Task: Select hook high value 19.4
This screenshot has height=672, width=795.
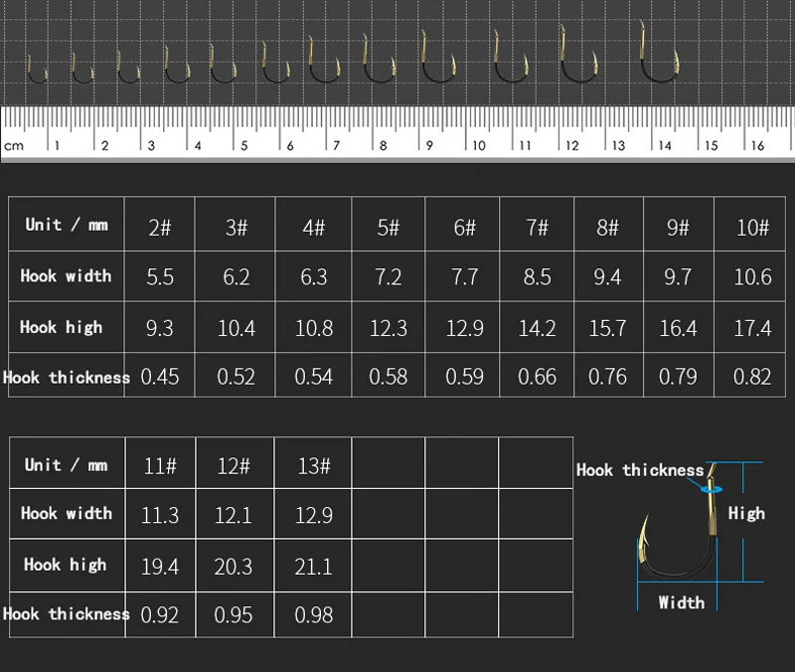Action: pyautogui.click(x=160, y=567)
